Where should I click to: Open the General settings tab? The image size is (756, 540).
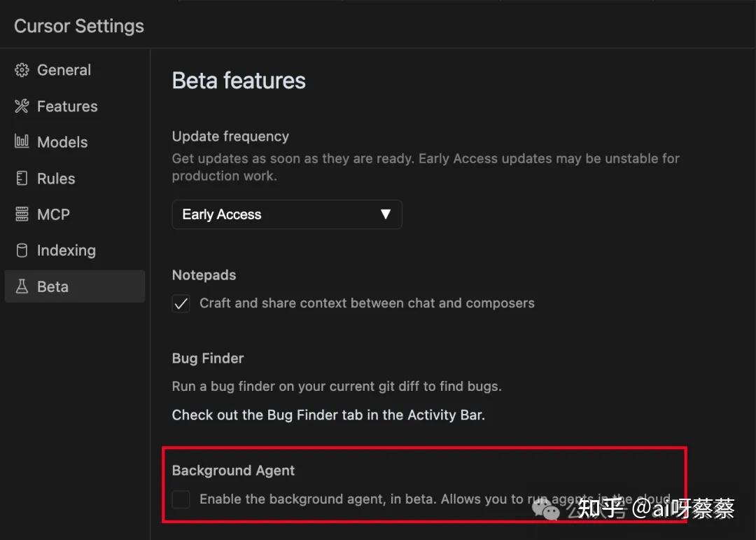click(x=64, y=70)
